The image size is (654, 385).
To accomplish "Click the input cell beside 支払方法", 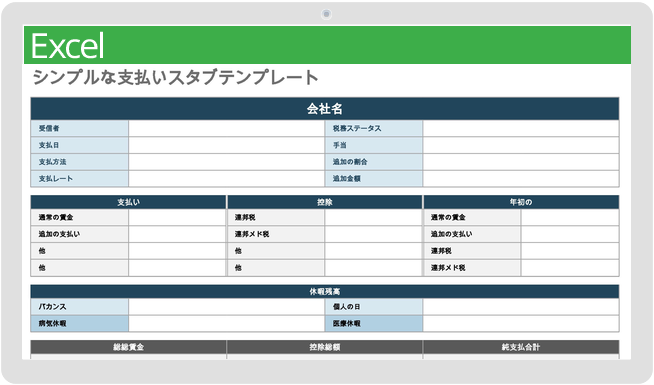I will (226, 162).
